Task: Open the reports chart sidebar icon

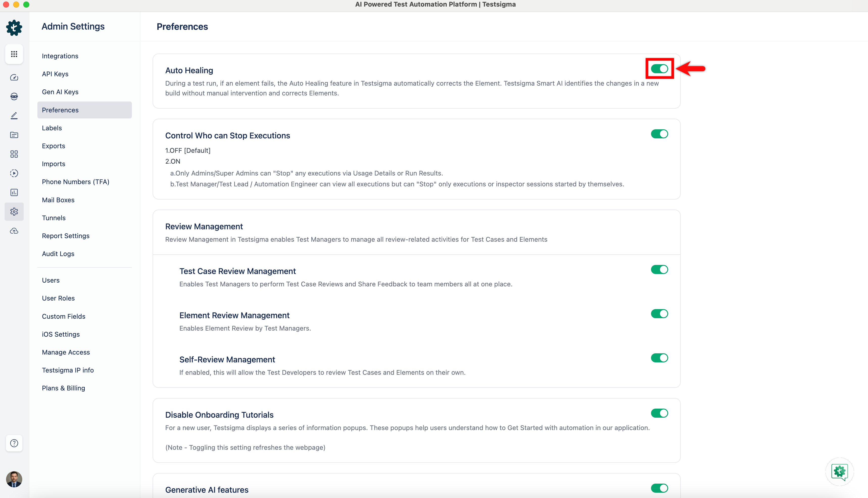Action: pyautogui.click(x=14, y=193)
